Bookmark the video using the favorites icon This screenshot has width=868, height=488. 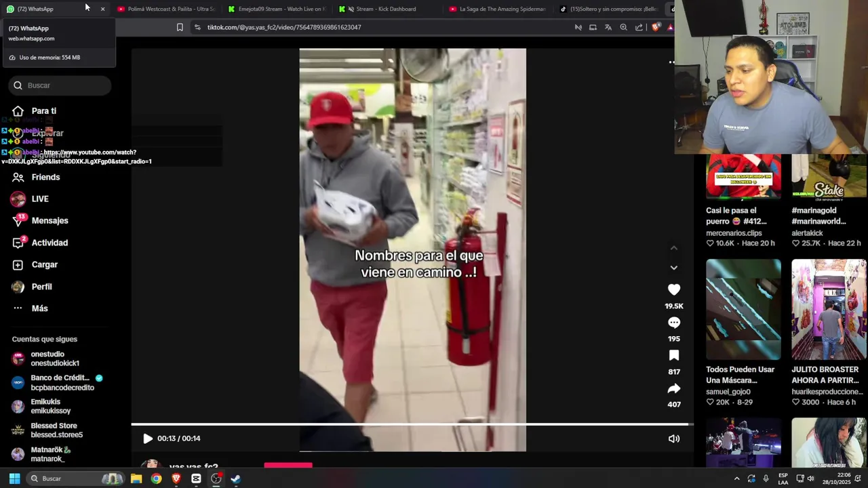[673, 356]
